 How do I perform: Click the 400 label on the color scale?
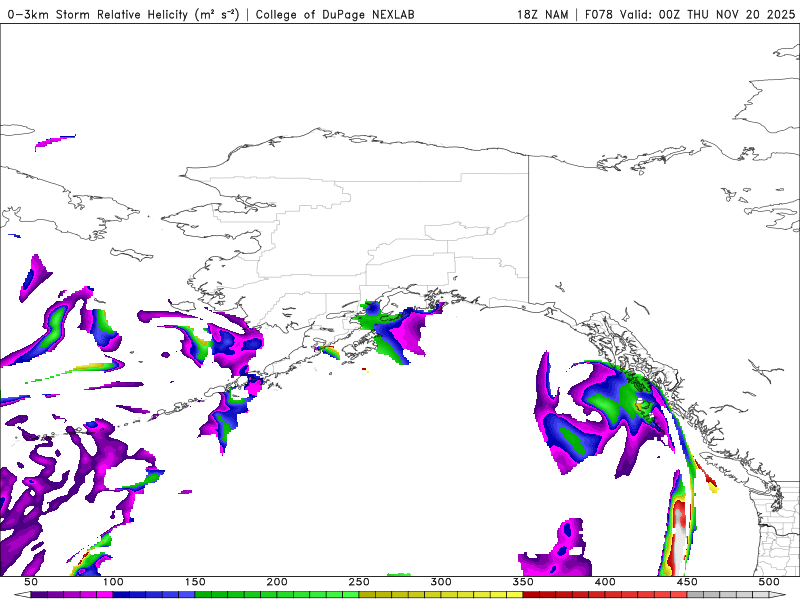(605, 582)
